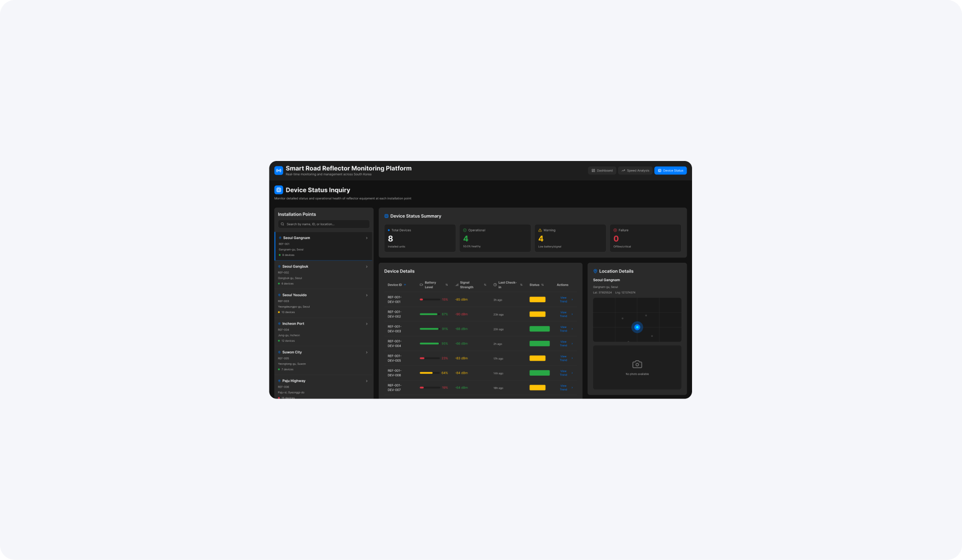Switch to the Speed Analysis tab
Image resolution: width=962 pixels, height=560 pixels.
tap(635, 170)
